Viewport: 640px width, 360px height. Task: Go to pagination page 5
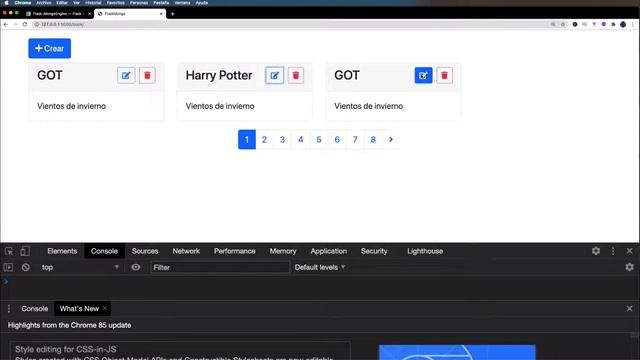click(x=319, y=140)
